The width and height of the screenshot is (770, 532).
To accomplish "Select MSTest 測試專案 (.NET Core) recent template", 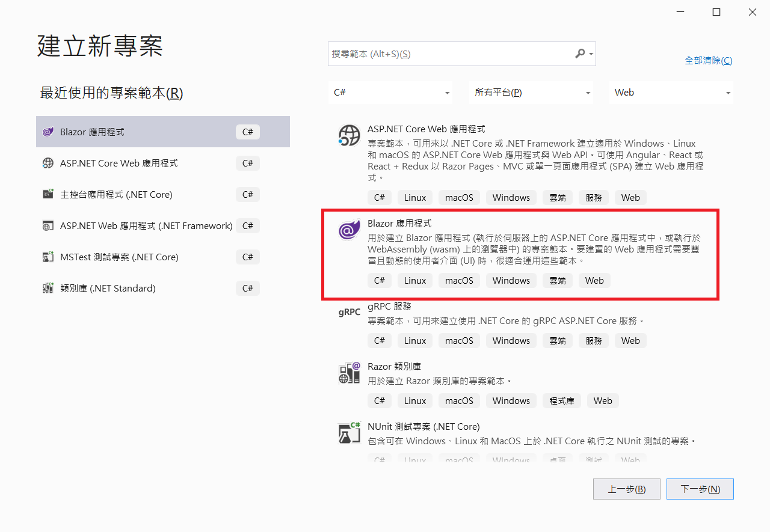I will pos(163,257).
